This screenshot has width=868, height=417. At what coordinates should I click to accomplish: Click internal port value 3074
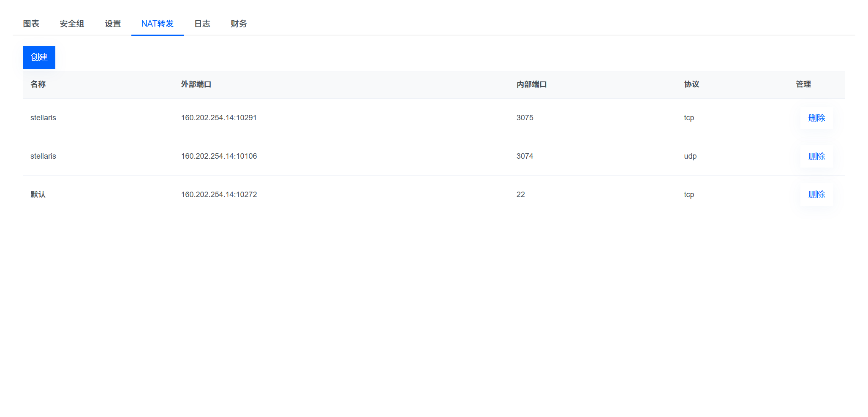525,156
